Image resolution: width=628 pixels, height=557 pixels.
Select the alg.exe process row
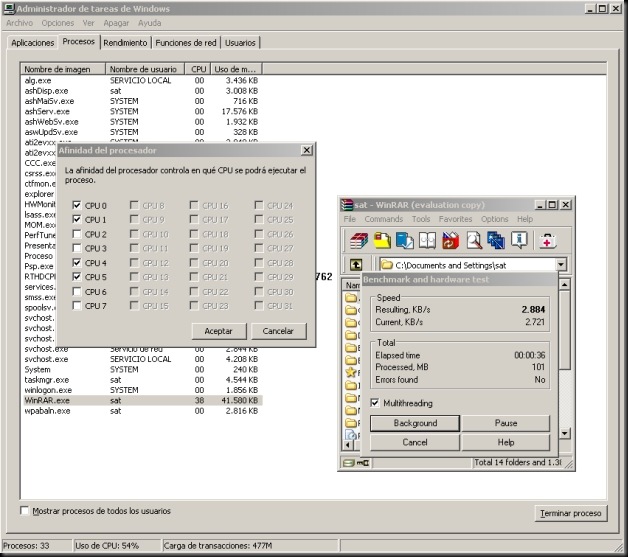[x=143, y=80]
